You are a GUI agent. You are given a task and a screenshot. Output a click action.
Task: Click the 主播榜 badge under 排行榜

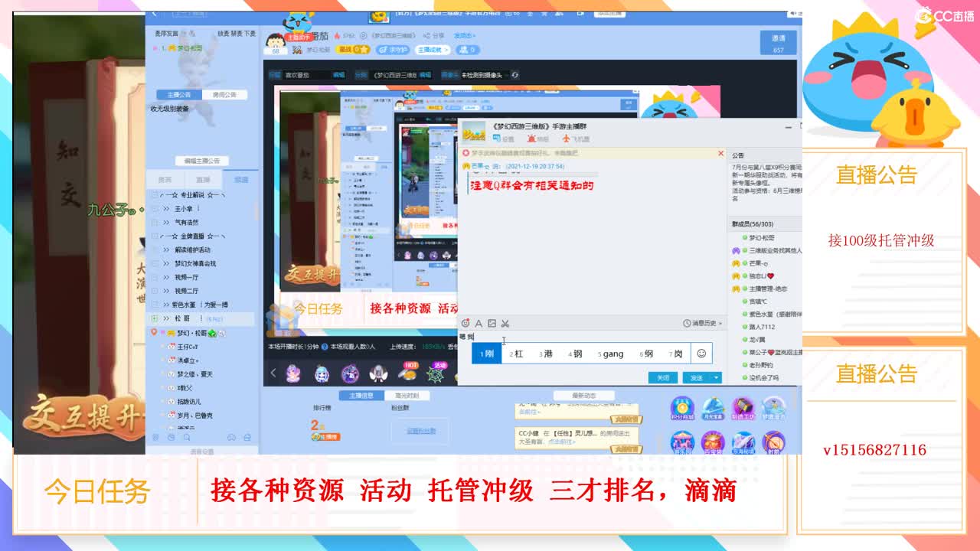(325, 437)
